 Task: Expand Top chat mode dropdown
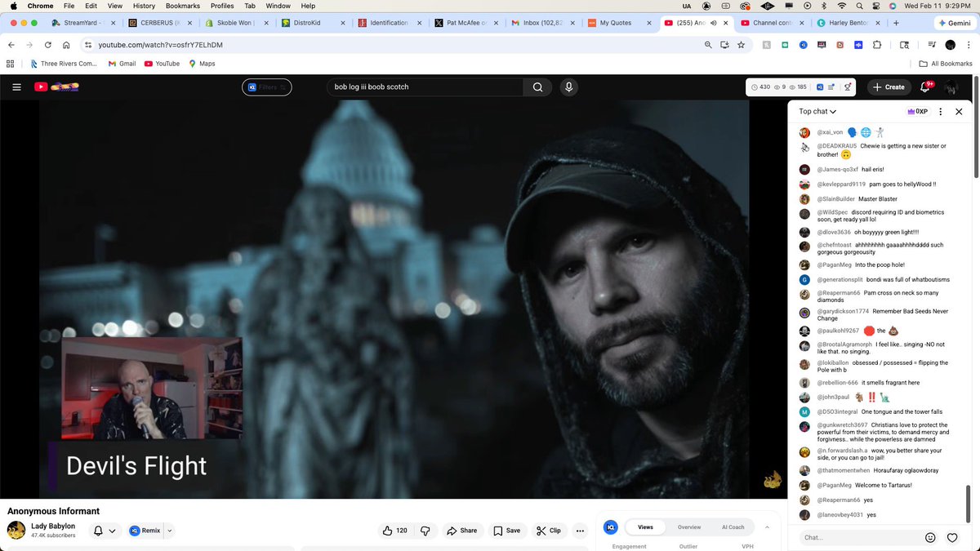pyautogui.click(x=817, y=111)
